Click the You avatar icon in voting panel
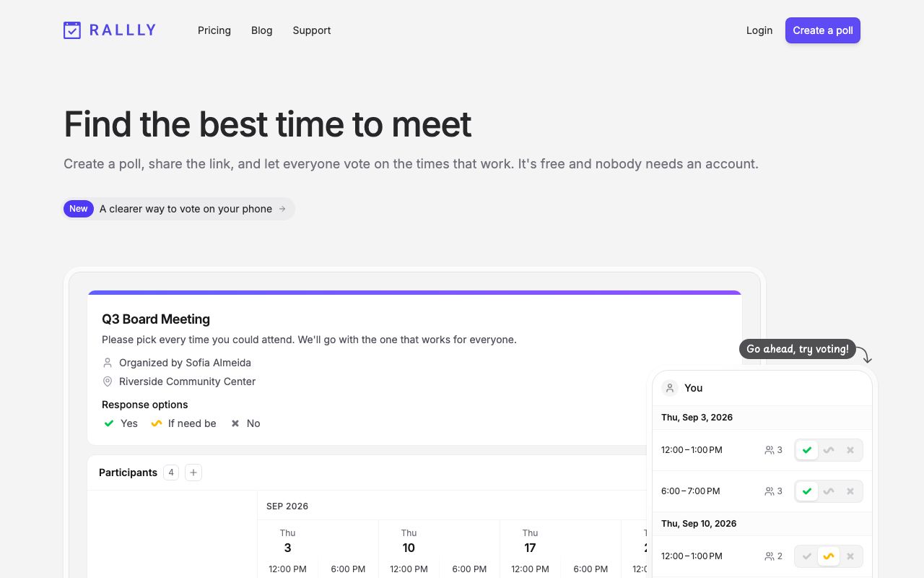Viewport: 924px width, 578px height. coord(670,388)
